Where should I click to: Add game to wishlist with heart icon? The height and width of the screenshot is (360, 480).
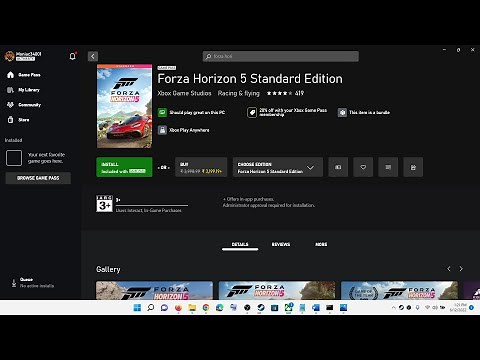[363, 167]
